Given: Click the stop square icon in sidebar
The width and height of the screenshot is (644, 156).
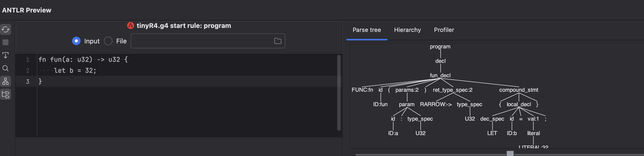Looking at the screenshot, I should (5, 42).
